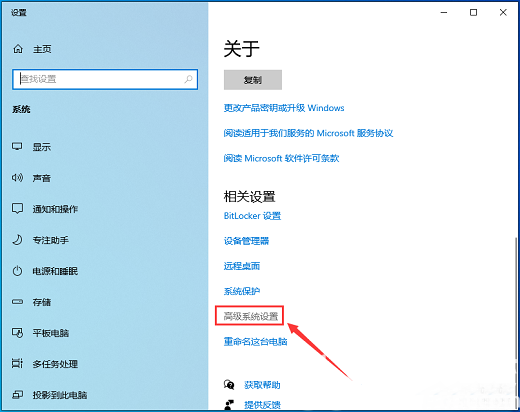520x412 pixels.
Task: Click the 声音 speaker icon
Action: click(x=17, y=178)
